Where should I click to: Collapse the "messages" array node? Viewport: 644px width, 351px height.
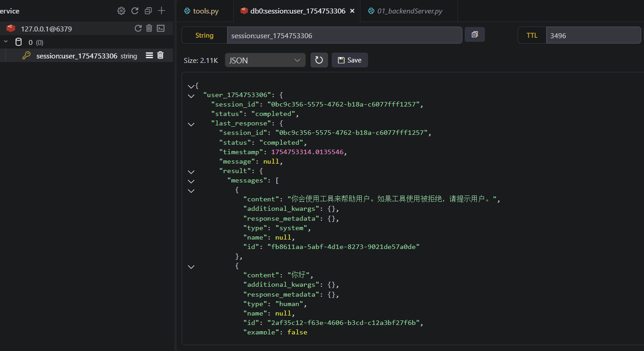pos(191,181)
